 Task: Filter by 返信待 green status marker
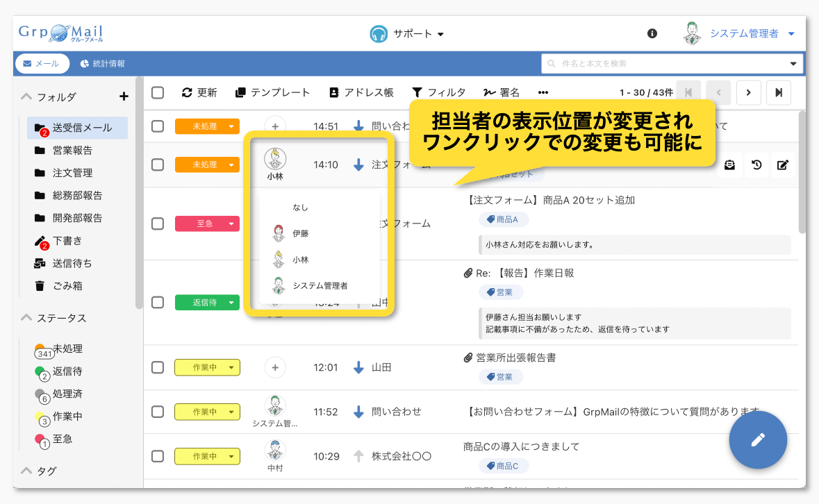click(40, 371)
